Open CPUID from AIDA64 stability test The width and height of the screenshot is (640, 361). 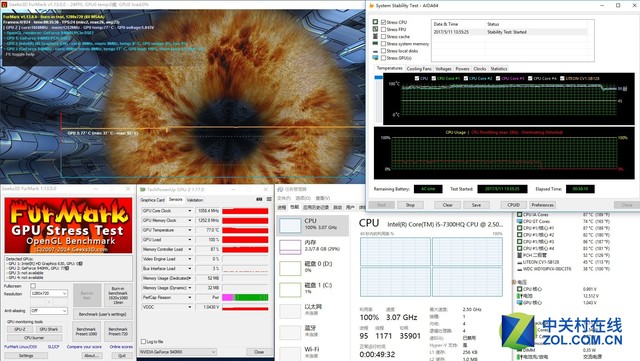tap(513, 205)
